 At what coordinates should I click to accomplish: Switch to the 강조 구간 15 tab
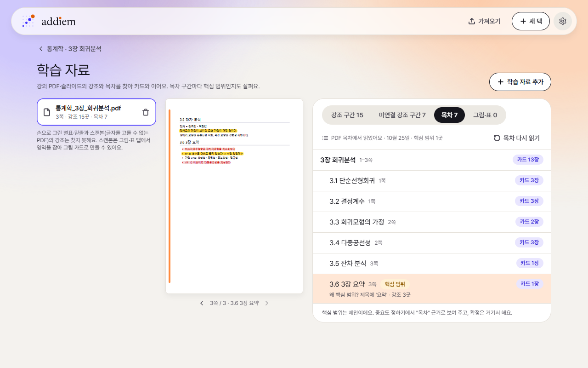347,115
